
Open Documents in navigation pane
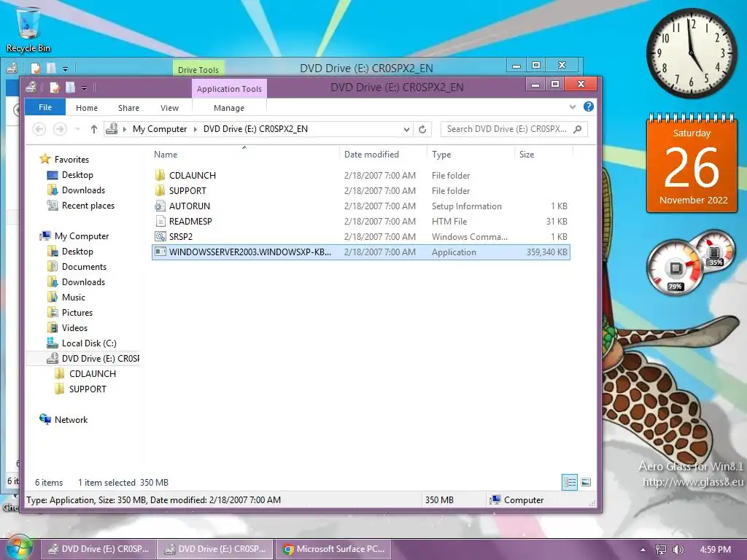[x=77, y=267]
